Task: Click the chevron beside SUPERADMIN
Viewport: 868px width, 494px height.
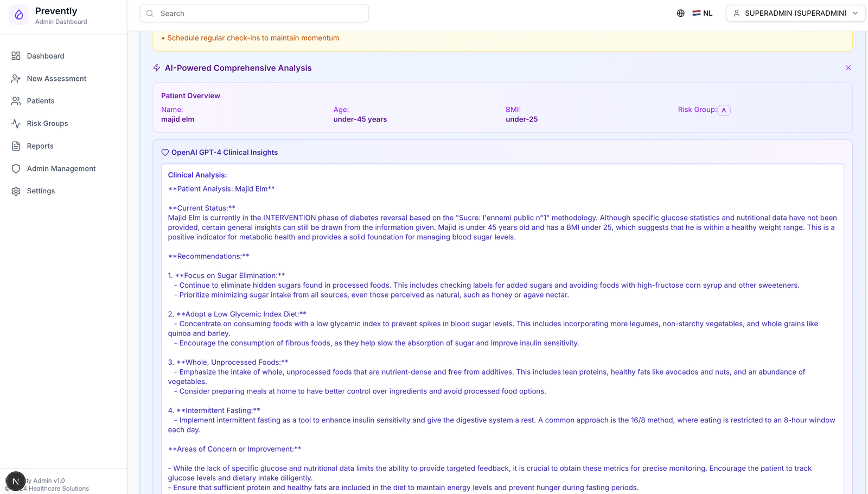Action: 856,14
